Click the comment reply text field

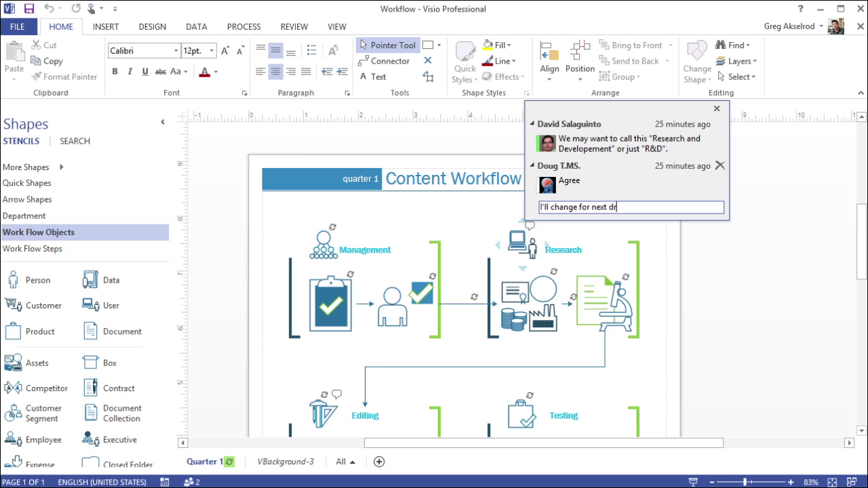pyautogui.click(x=631, y=207)
